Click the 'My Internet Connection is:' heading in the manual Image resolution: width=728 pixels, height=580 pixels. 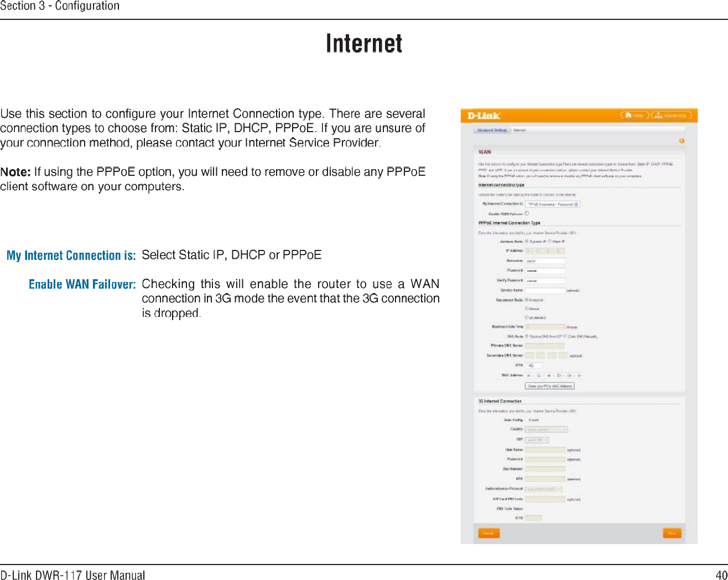71,255
